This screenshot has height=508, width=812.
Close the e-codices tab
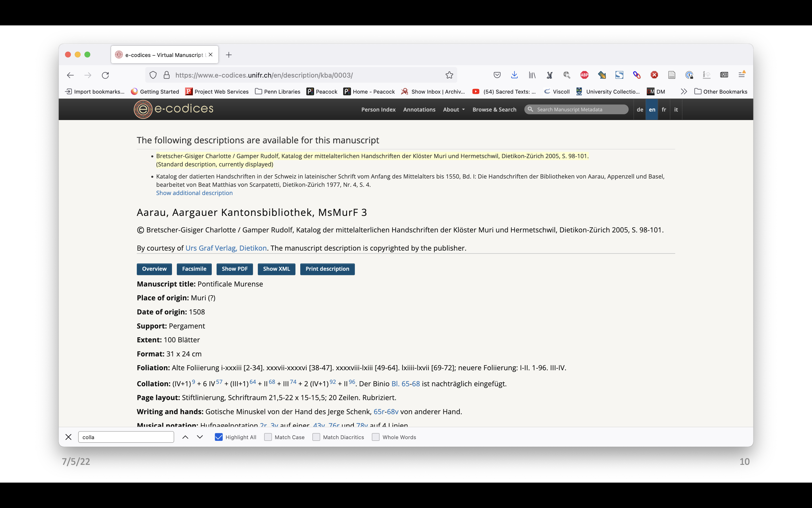coord(211,54)
